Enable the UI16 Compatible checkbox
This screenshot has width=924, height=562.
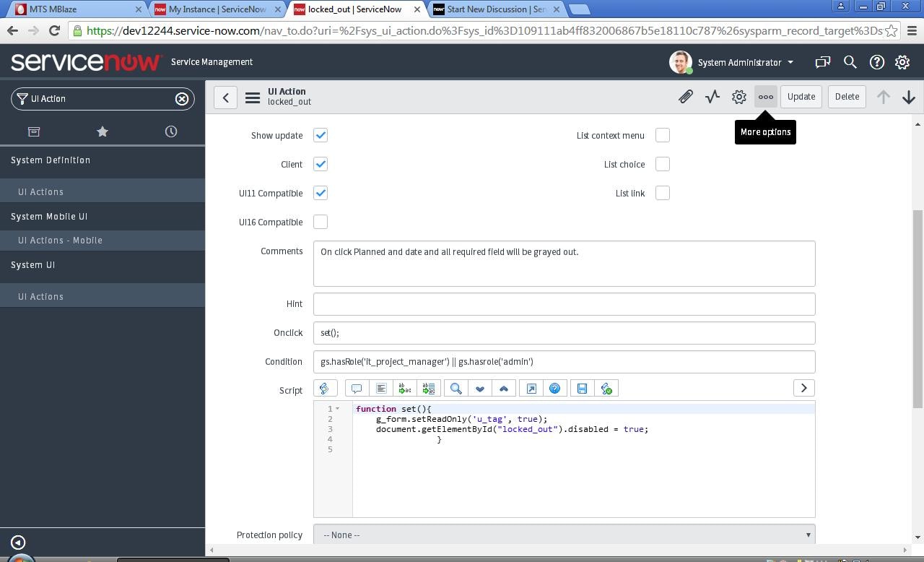coord(321,222)
